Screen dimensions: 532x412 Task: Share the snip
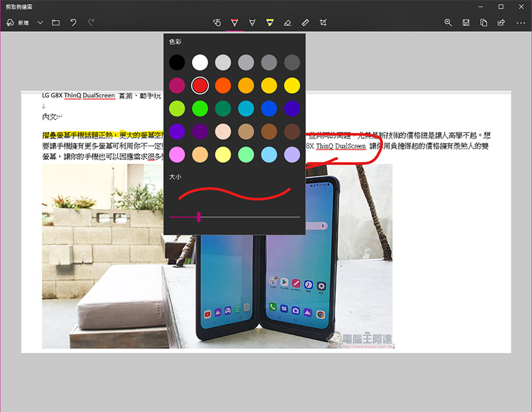coord(501,23)
